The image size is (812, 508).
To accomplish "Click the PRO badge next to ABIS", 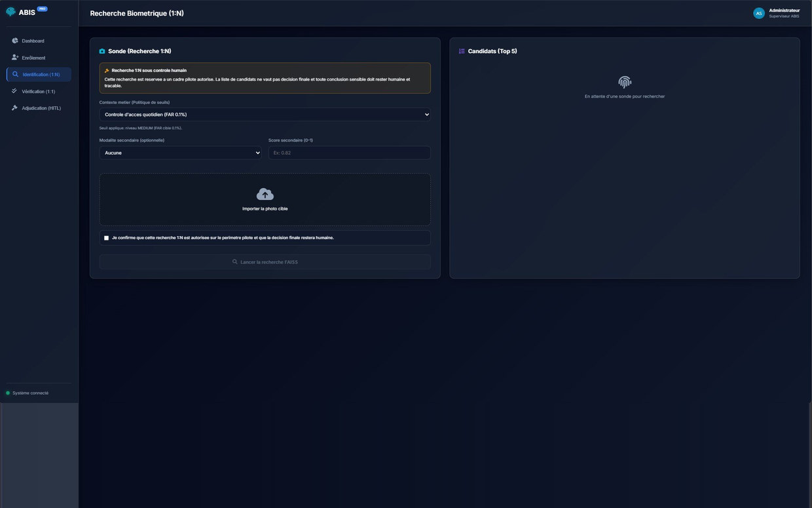I will 42,9.
